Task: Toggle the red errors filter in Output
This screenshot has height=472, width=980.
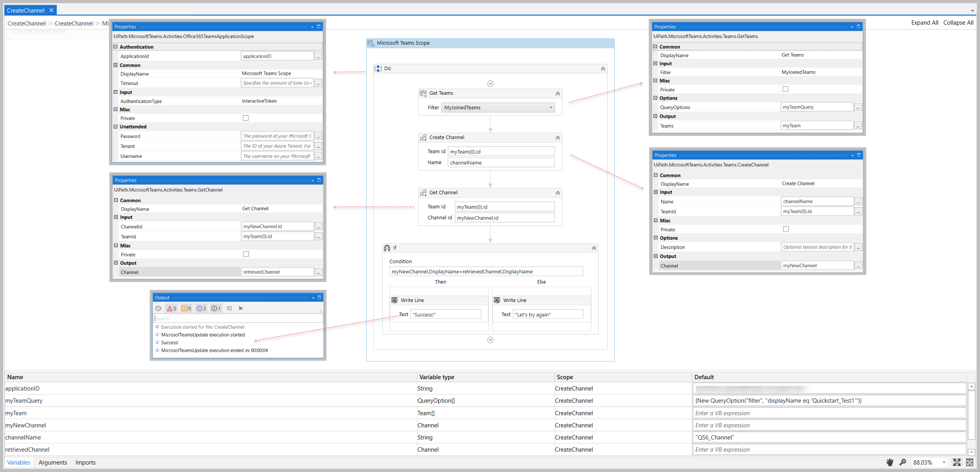Action: coord(172,309)
